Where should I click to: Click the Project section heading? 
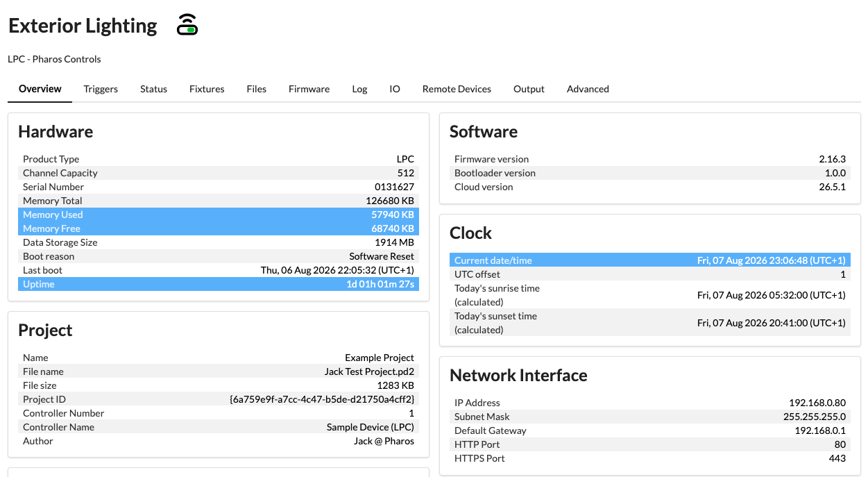45,330
